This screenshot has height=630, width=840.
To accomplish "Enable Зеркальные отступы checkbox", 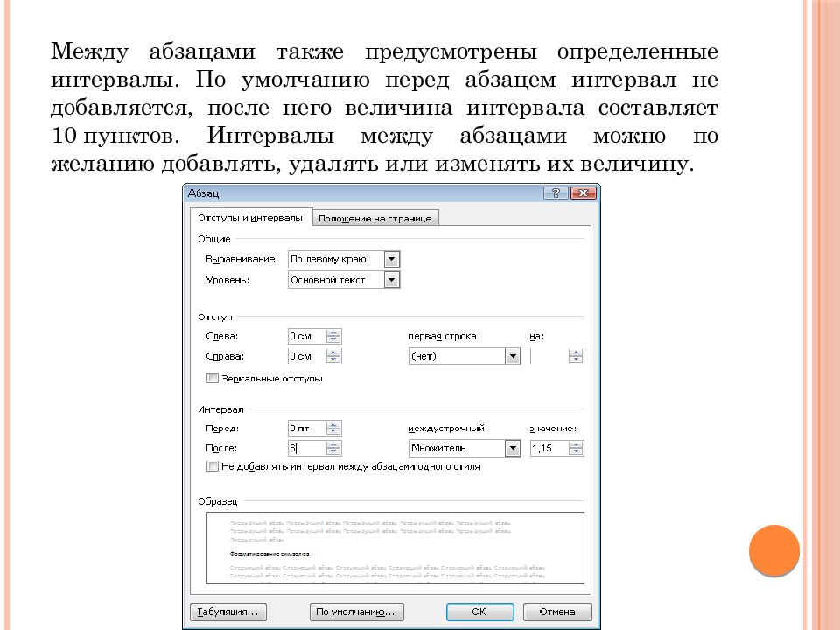I will [213, 378].
